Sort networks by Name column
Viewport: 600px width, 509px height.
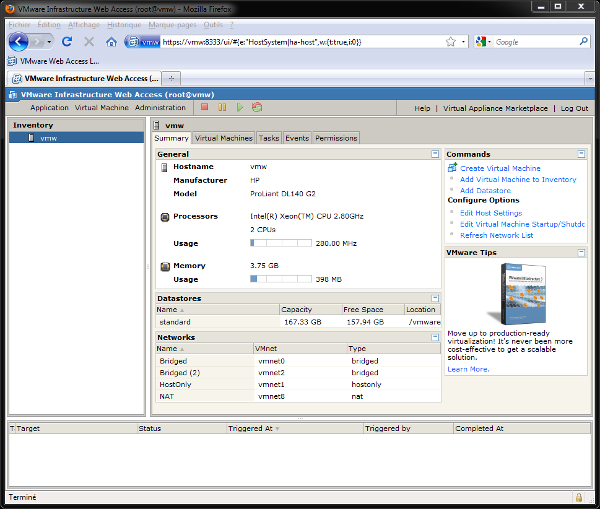pyautogui.click(x=204, y=348)
